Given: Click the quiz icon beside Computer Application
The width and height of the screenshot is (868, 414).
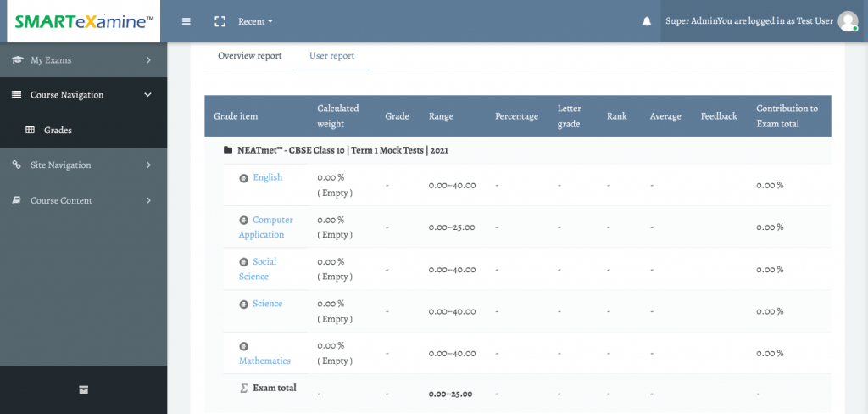Looking at the screenshot, I should click(243, 220).
